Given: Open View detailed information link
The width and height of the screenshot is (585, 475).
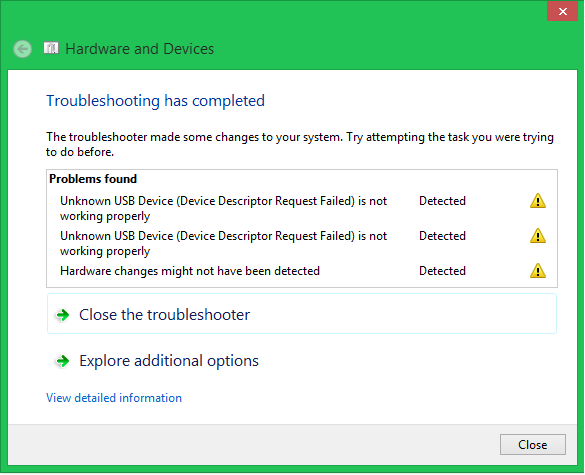Looking at the screenshot, I should point(114,398).
